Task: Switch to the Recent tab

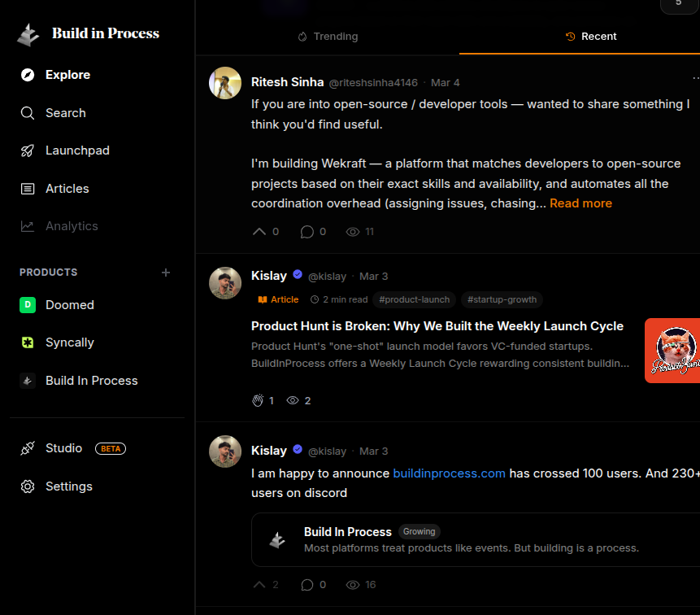Action: (x=591, y=36)
